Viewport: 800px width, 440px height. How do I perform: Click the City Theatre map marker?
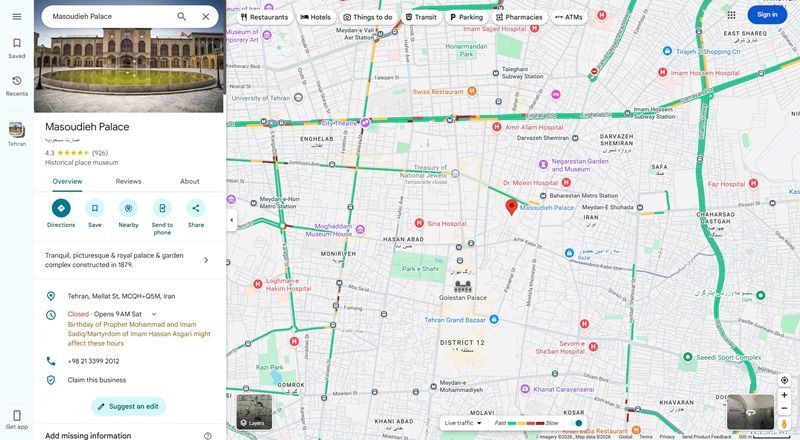pyautogui.click(x=365, y=123)
